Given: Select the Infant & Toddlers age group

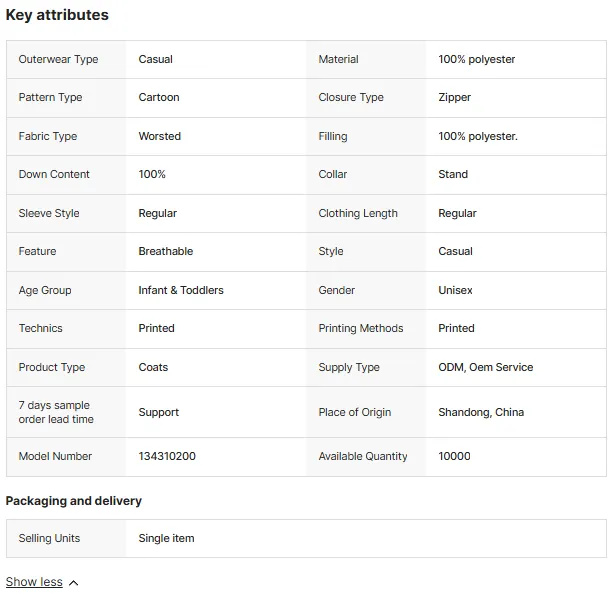Looking at the screenshot, I should (x=181, y=290).
